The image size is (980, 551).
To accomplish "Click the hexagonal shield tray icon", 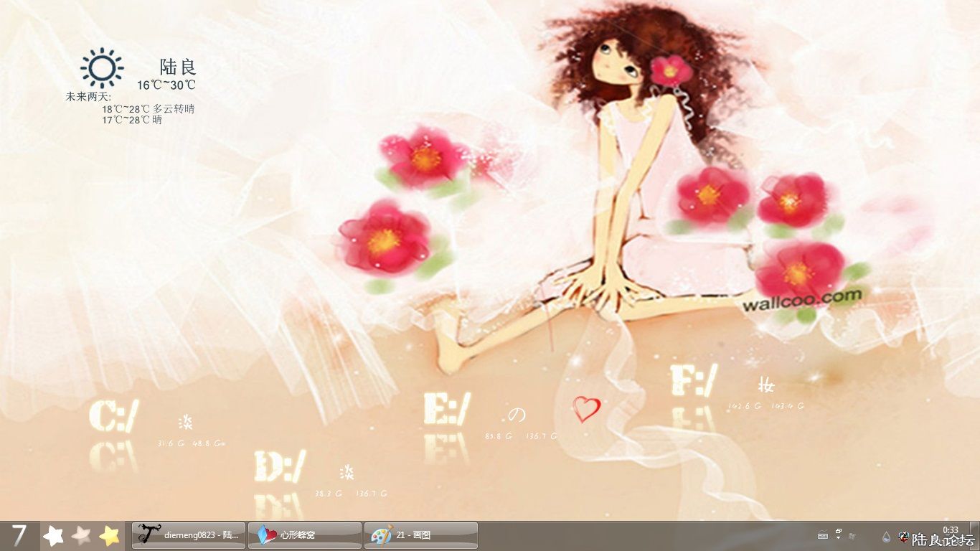I will [x=903, y=537].
